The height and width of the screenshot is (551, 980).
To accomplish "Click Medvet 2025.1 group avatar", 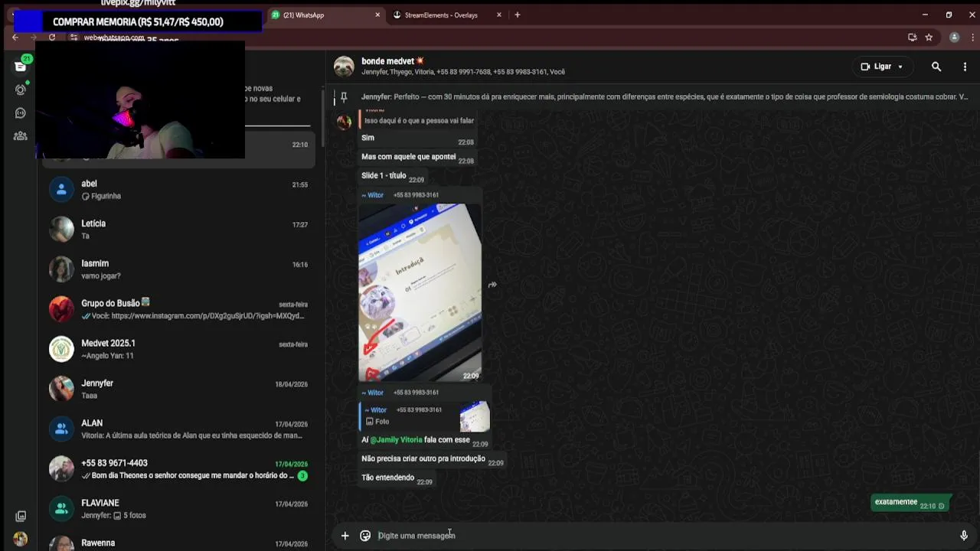I will pyautogui.click(x=61, y=349).
